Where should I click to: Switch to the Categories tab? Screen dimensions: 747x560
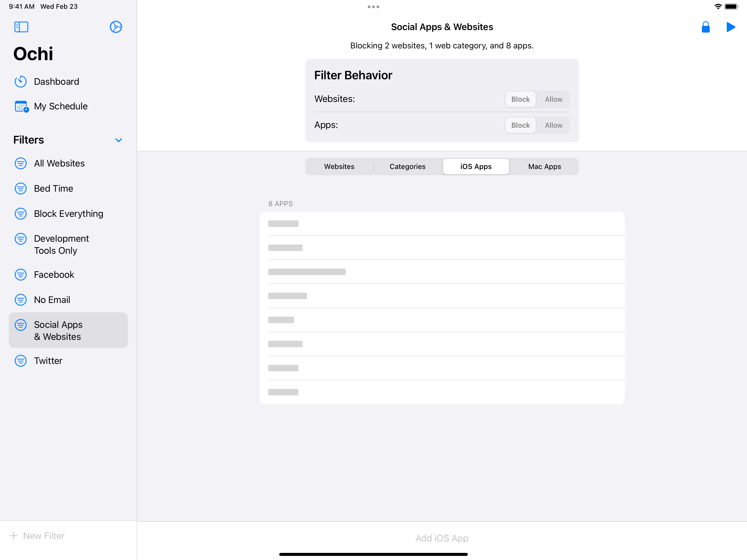tap(407, 167)
